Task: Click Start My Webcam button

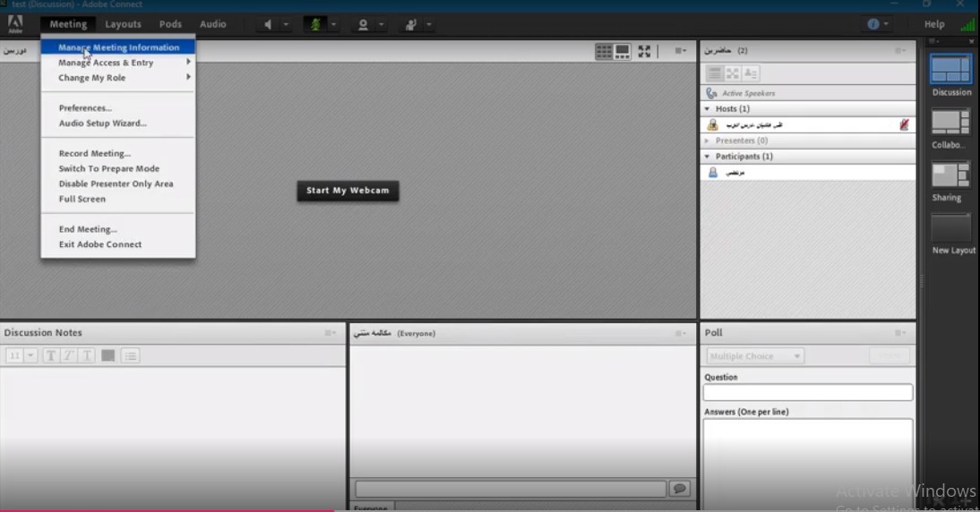Action: point(348,191)
